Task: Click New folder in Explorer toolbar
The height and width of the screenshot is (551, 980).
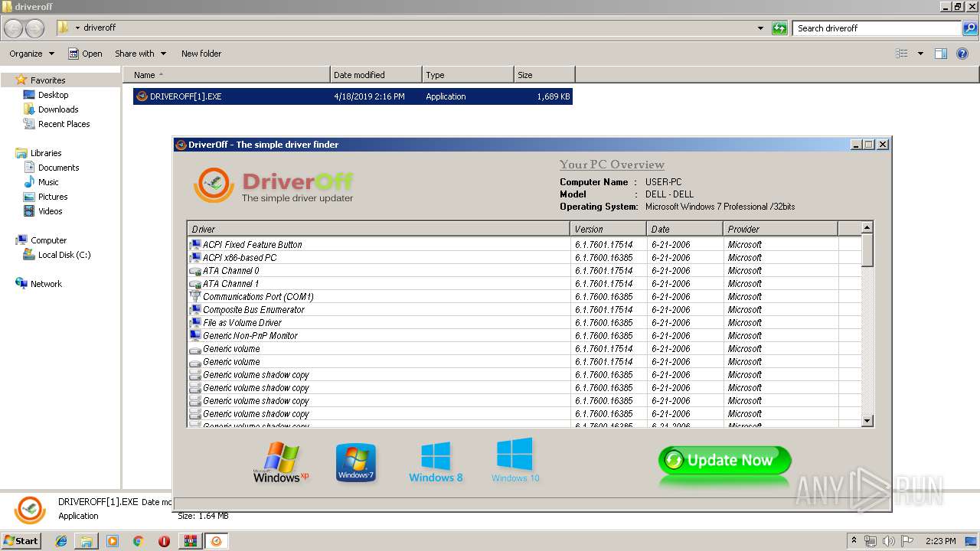Action: pos(201,54)
